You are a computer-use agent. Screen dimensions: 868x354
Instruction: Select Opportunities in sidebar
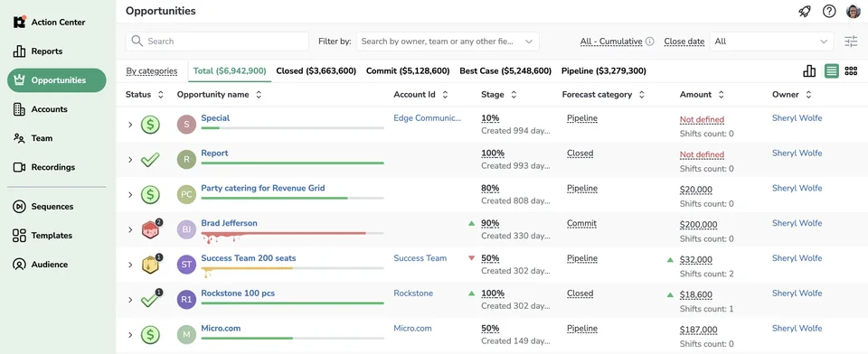tap(56, 80)
